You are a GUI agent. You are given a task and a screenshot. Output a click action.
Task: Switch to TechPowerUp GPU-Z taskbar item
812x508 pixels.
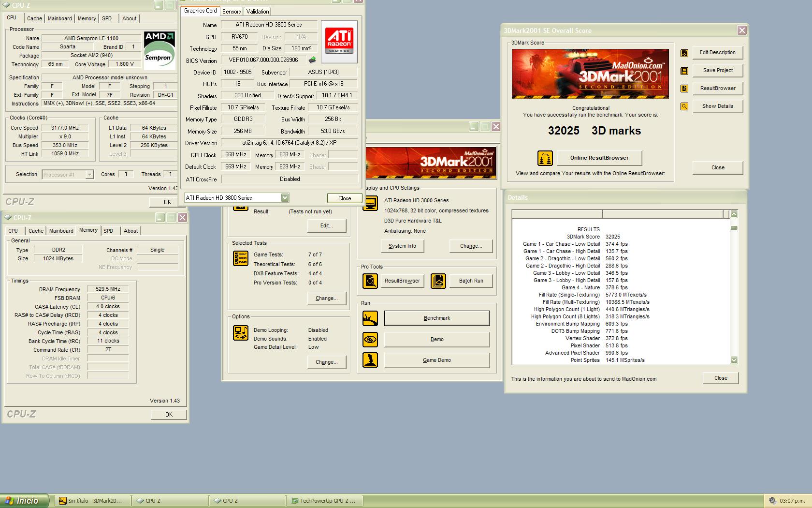click(324, 501)
